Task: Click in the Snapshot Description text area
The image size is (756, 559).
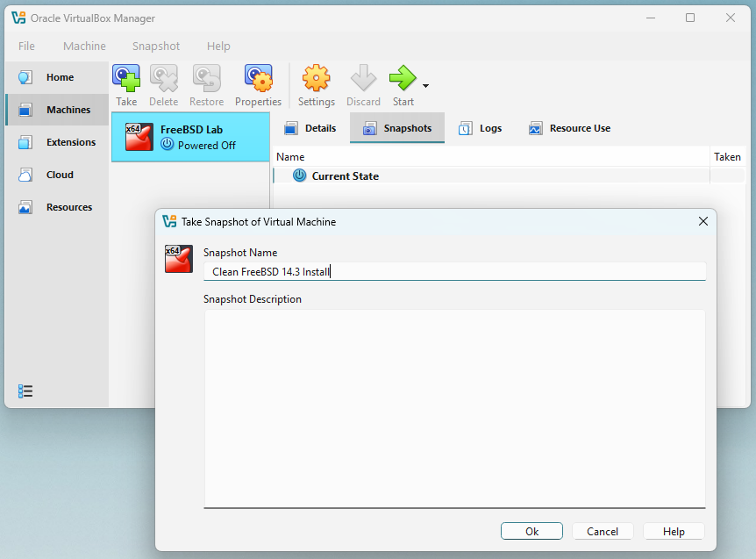Action: pos(454,409)
